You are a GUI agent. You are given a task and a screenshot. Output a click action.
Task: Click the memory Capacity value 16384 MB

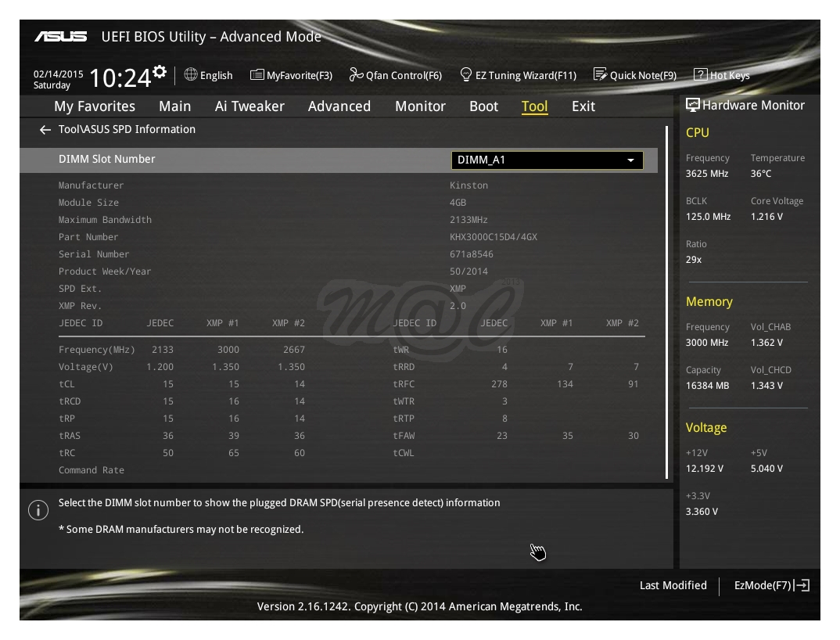point(707,386)
